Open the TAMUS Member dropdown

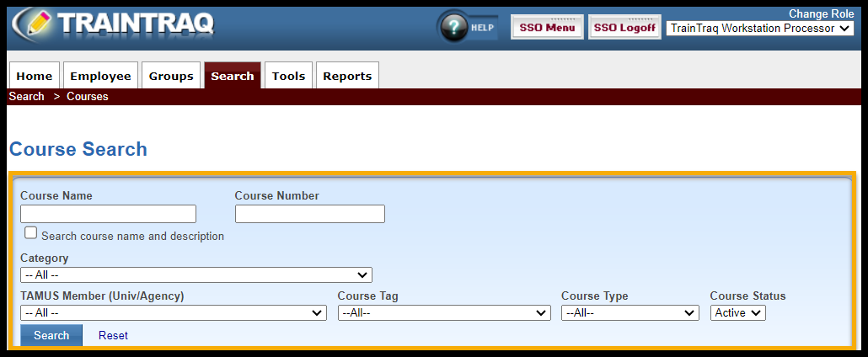173,312
